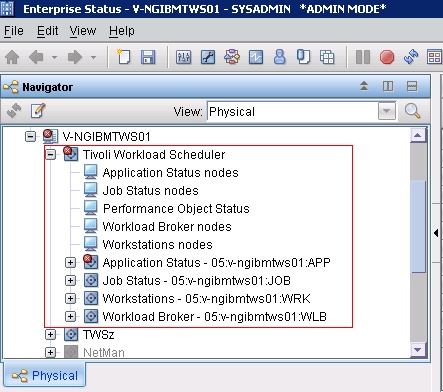Open the Edit menu
The width and height of the screenshot is (443, 392).
(x=47, y=31)
